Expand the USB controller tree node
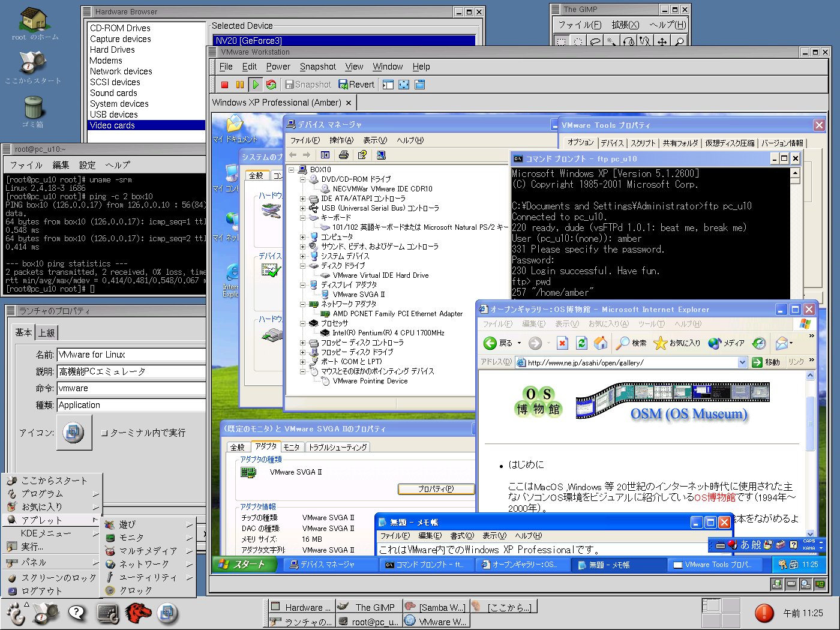The image size is (840, 630). click(x=303, y=208)
